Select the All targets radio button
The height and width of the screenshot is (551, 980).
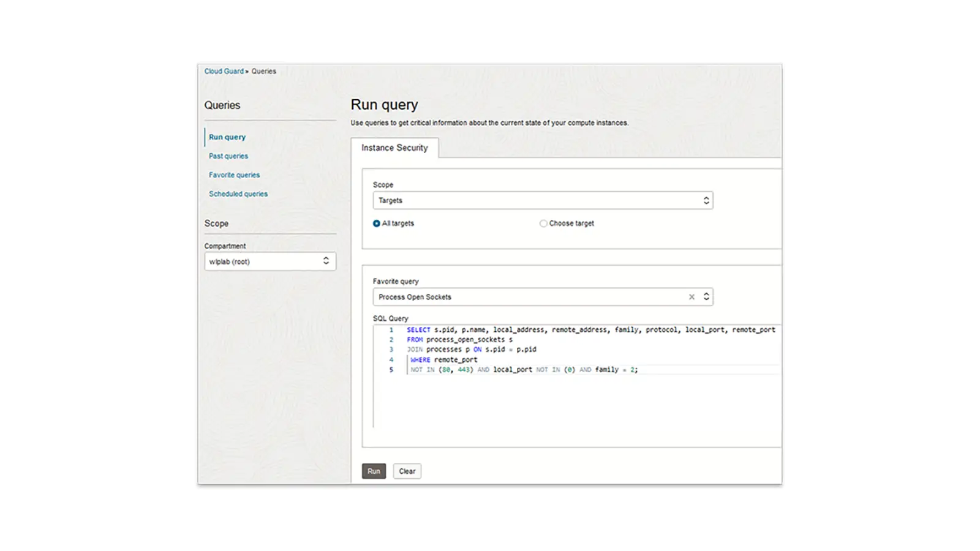coord(377,223)
